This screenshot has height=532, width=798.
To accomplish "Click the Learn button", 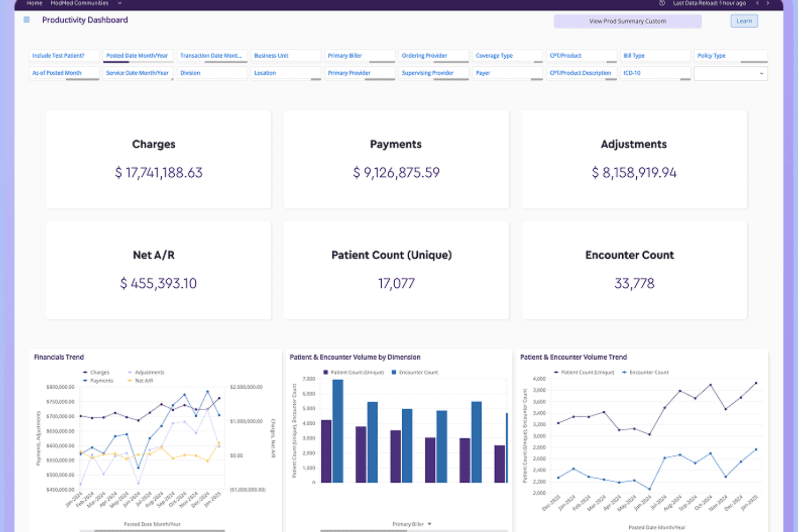I will 744,21.
